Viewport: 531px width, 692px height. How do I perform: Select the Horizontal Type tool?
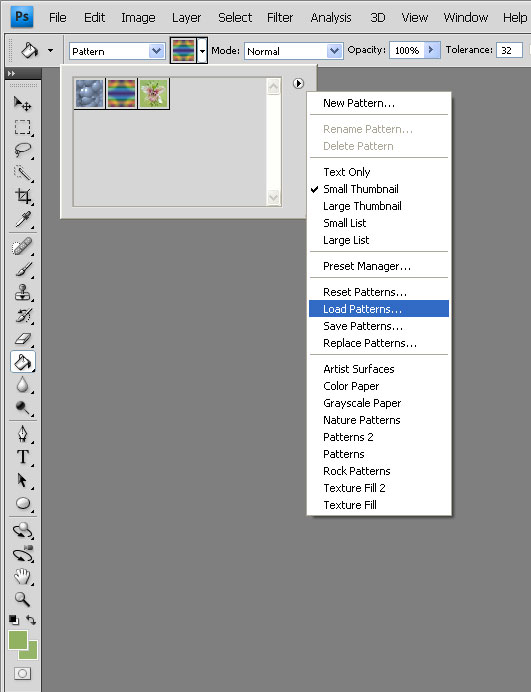coord(23,457)
